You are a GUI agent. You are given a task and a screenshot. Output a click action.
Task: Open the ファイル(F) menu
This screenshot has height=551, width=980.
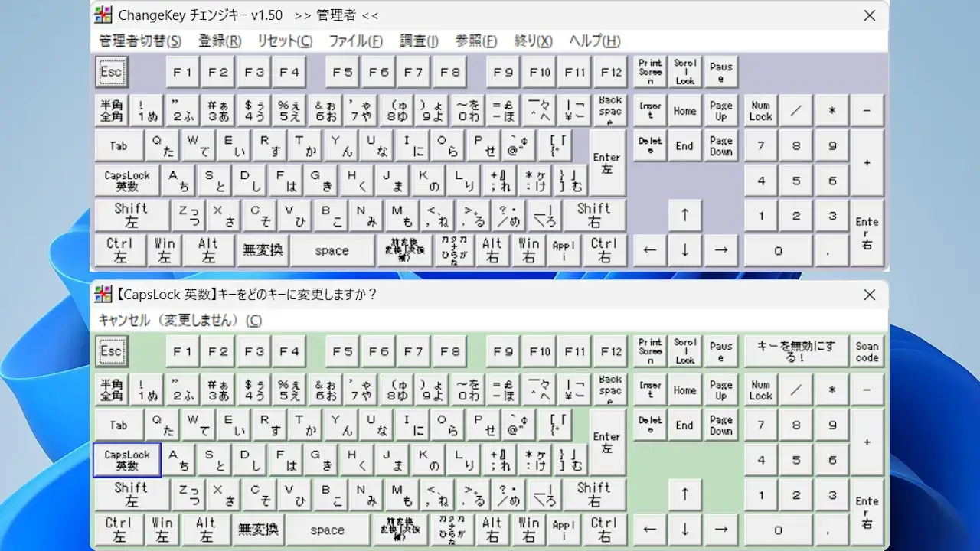pos(355,41)
